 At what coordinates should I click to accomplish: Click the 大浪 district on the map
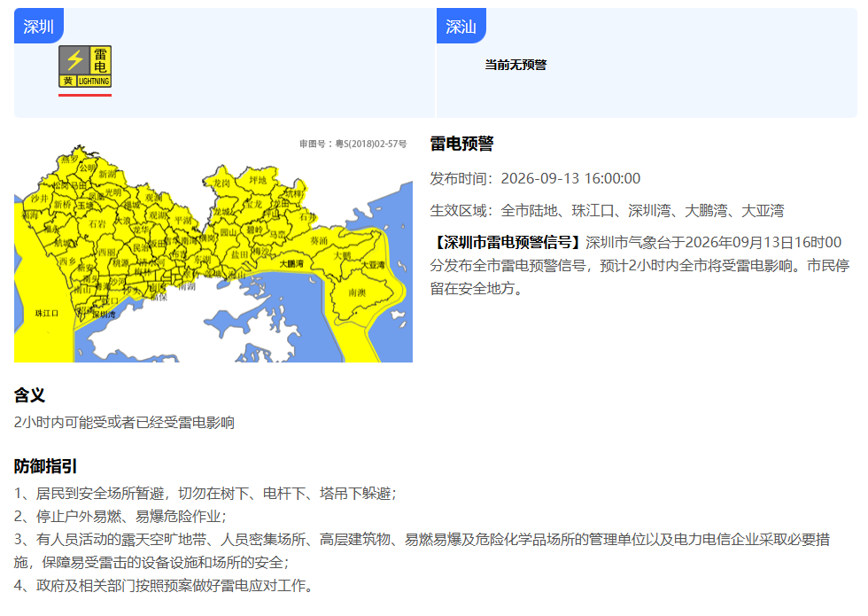click(x=123, y=221)
